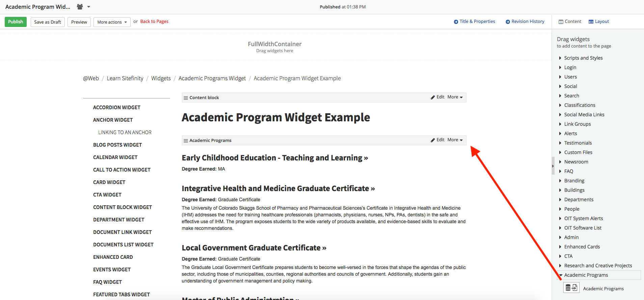Open the dropdown caret next to the people icon
644x300 pixels.
89,7
